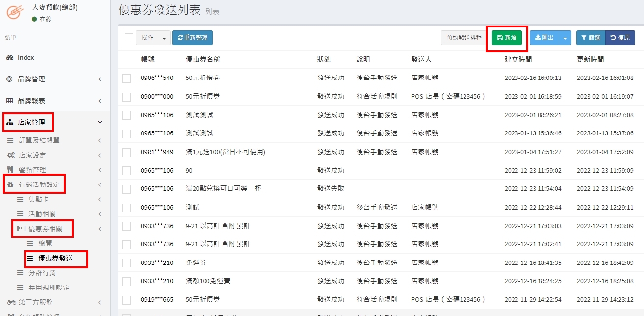Sort by 建立時間 column header

click(518, 59)
